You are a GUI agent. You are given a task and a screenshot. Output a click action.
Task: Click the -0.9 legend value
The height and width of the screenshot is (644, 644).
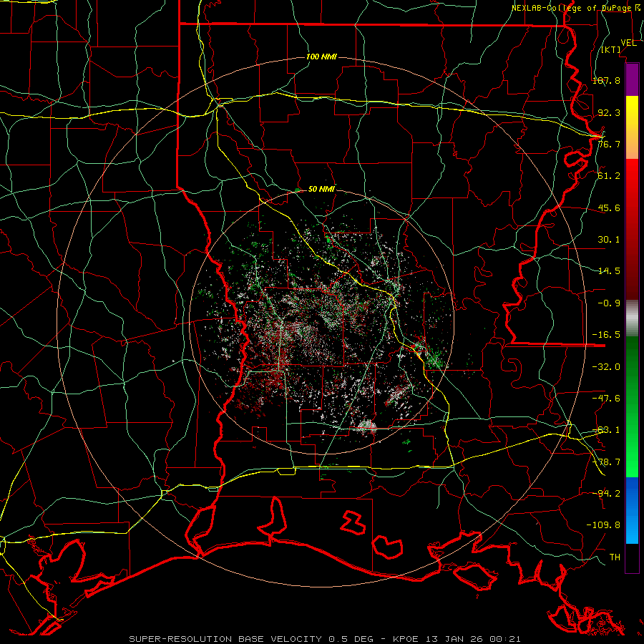(x=609, y=303)
